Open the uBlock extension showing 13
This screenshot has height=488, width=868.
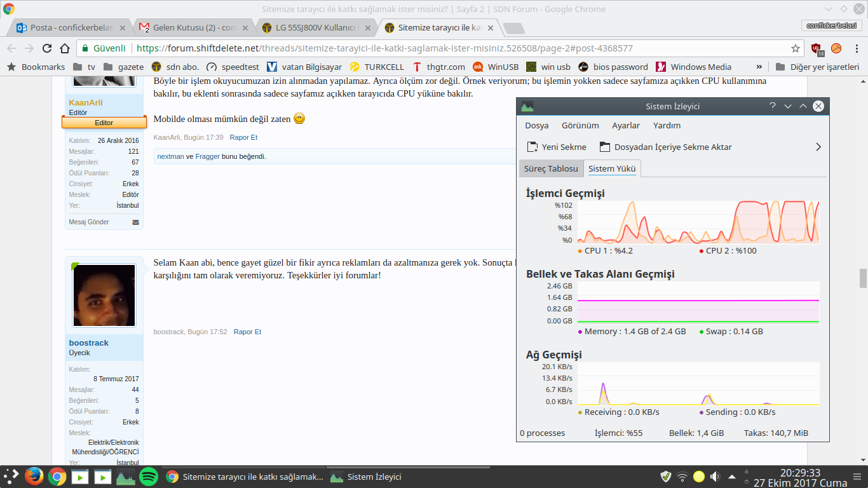click(x=817, y=48)
